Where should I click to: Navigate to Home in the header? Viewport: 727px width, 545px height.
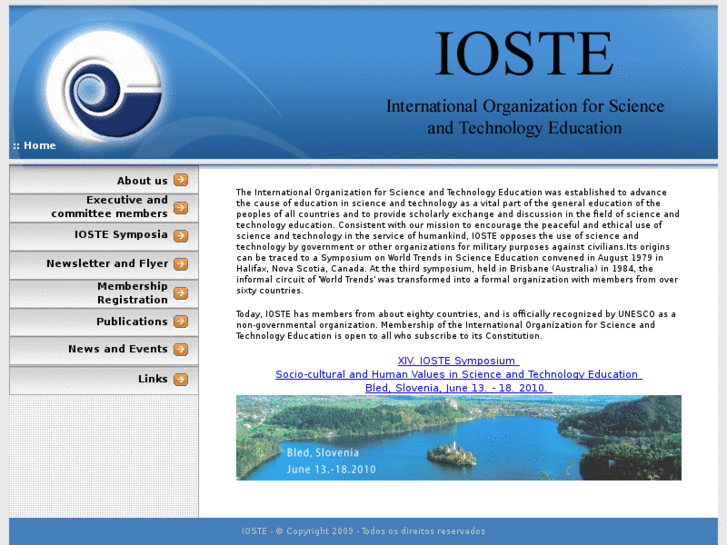[x=39, y=146]
